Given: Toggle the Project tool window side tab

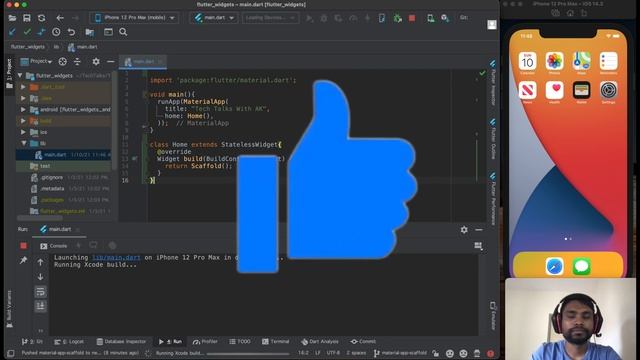Looking at the screenshot, I should point(9,74).
